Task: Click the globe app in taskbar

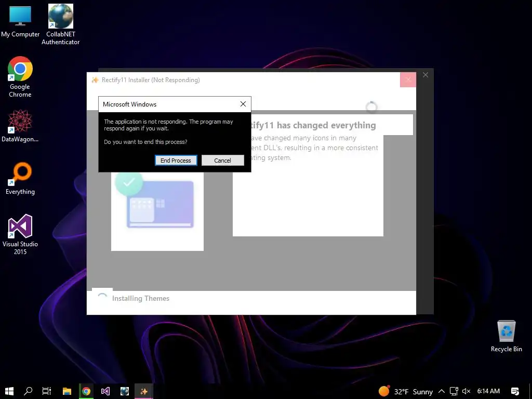Action: [x=125, y=391]
